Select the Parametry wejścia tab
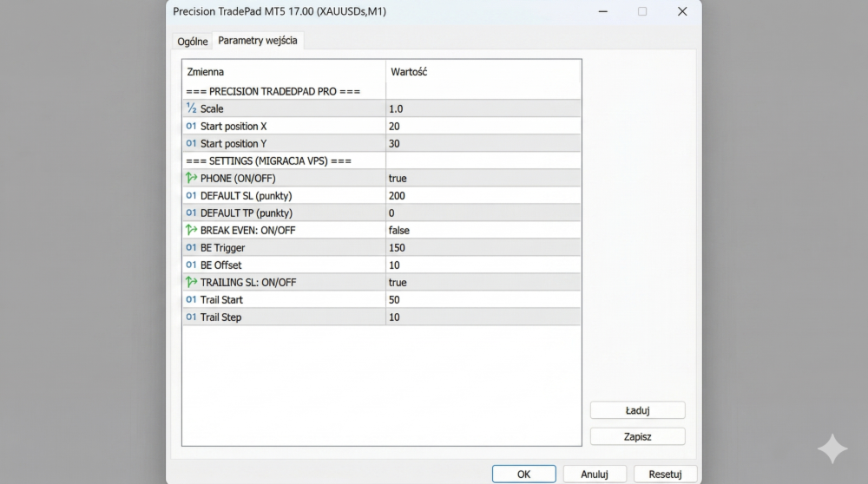Viewport: 868px width, 484px height. (x=258, y=41)
